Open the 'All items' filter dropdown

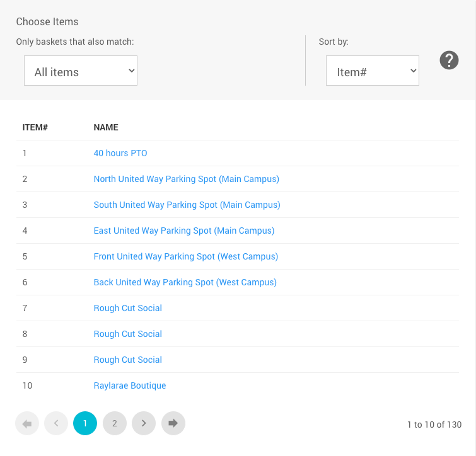click(81, 71)
